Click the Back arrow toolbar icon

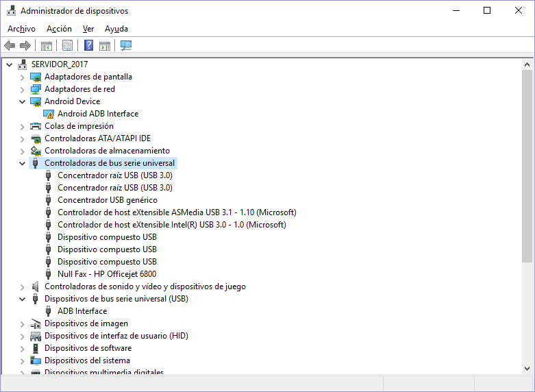click(x=10, y=45)
